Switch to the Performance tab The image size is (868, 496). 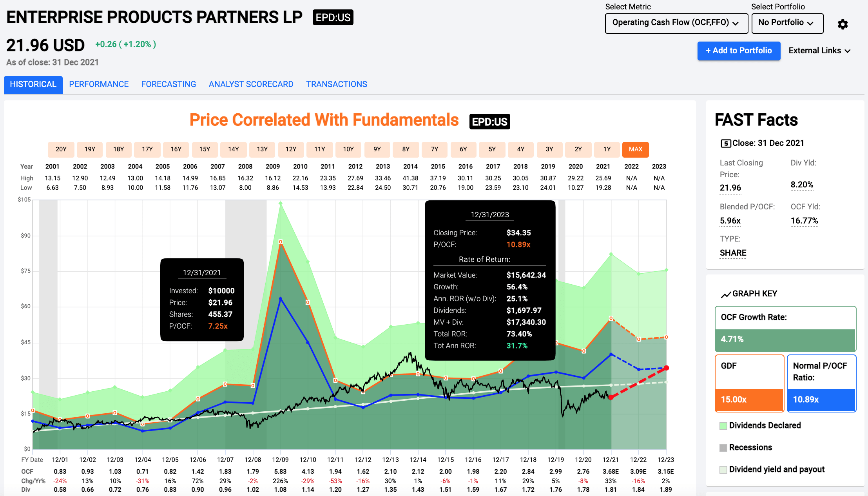[x=99, y=85]
